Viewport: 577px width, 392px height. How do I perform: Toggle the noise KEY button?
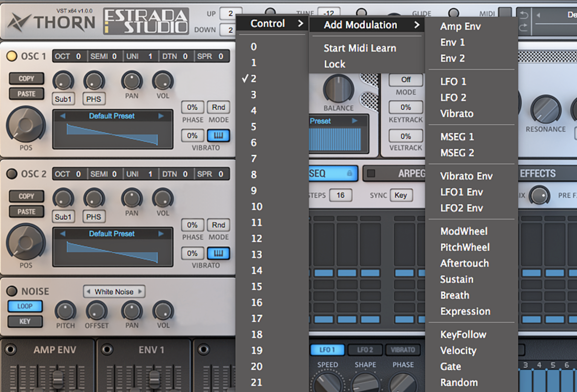point(25,321)
